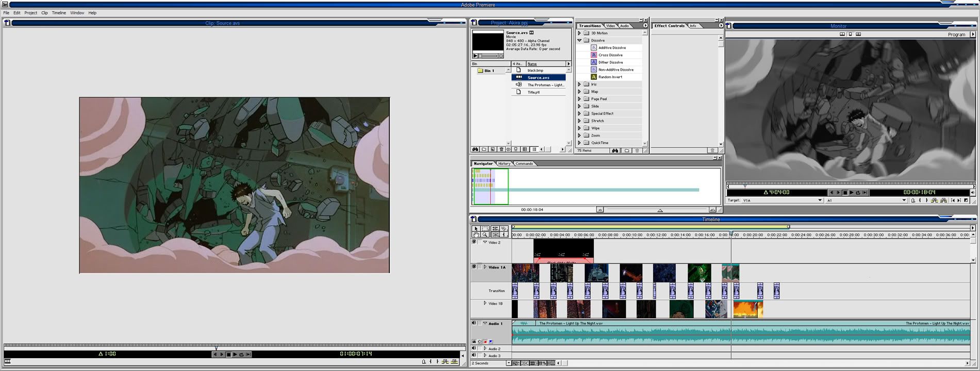Screen dimensions: 980x371
Task: Play the Program monitor
Action: [851, 192]
